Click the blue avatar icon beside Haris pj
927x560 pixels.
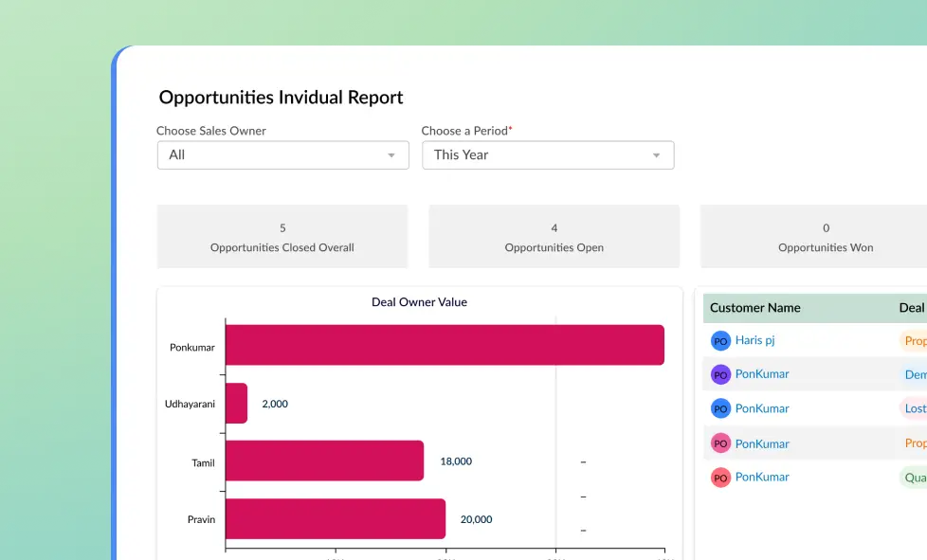tap(720, 341)
